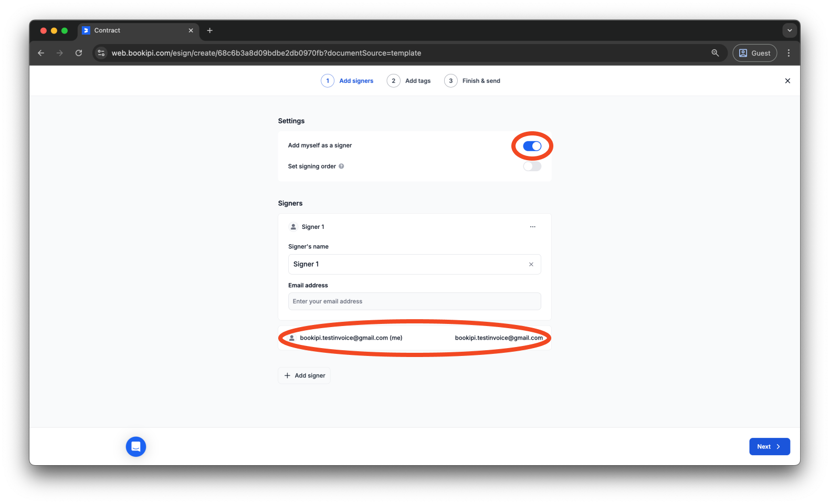
Task: Enable the Set signing order toggle
Action: tap(532, 166)
